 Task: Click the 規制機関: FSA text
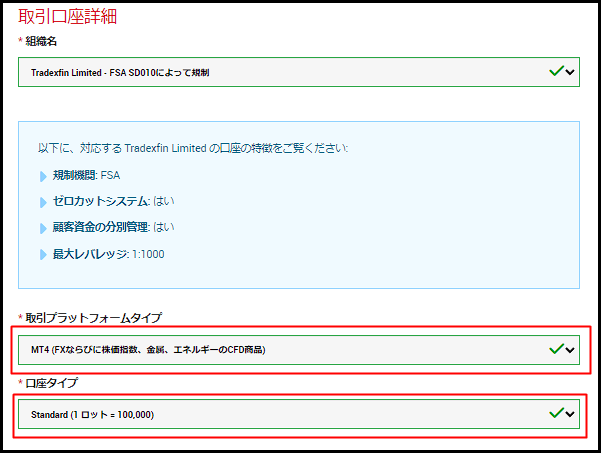[86, 175]
